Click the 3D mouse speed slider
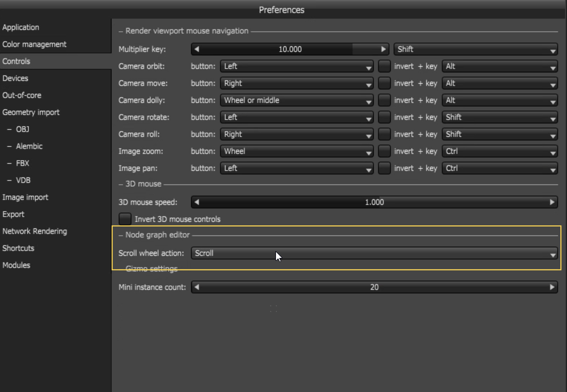 pyautogui.click(x=374, y=202)
